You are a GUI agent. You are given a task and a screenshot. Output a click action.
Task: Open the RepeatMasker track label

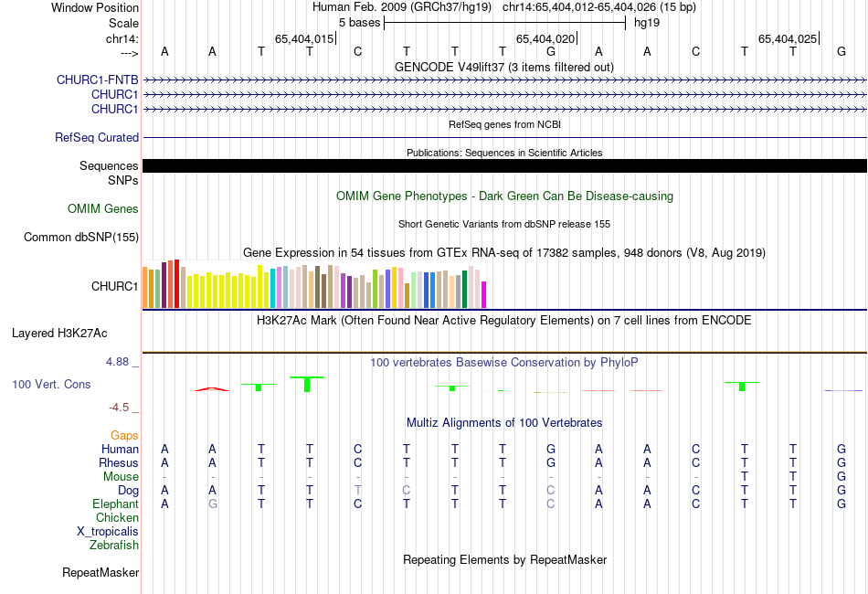[x=101, y=572]
